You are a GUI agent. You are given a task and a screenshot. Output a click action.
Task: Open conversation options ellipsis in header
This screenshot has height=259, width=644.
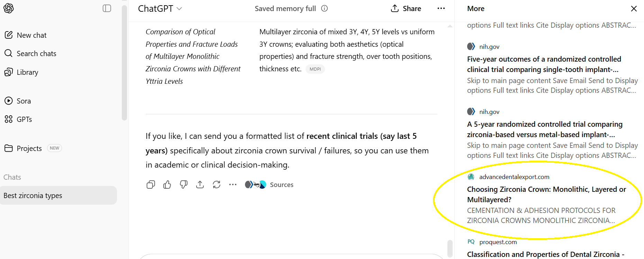[441, 9]
